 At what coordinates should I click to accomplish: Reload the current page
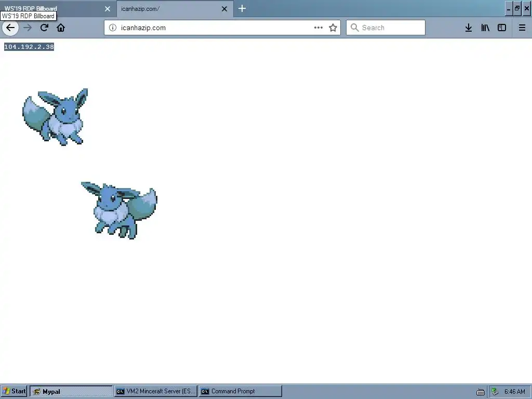tap(44, 28)
